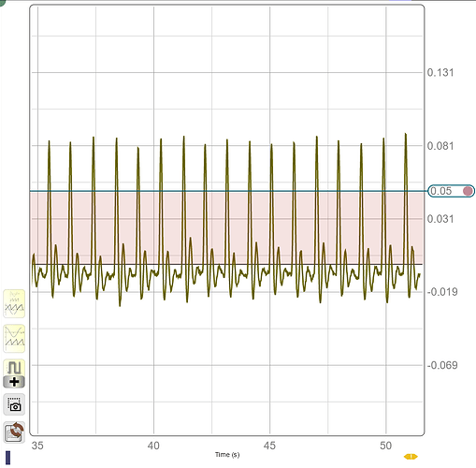Click the 50 tick on time axis
The width and height of the screenshot is (476, 468).
(x=385, y=446)
